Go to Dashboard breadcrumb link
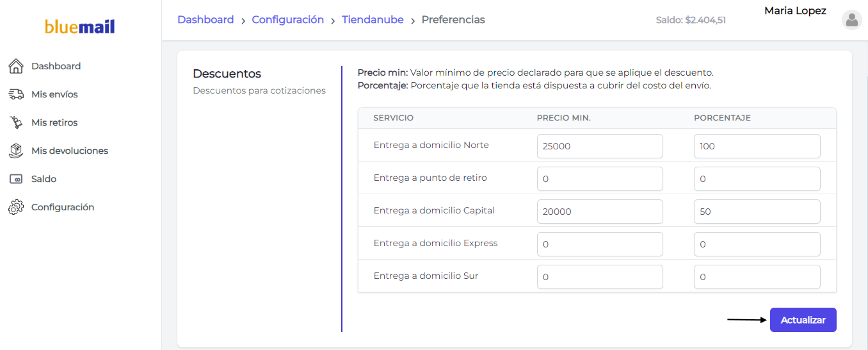This screenshot has height=350, width=868. point(205,20)
